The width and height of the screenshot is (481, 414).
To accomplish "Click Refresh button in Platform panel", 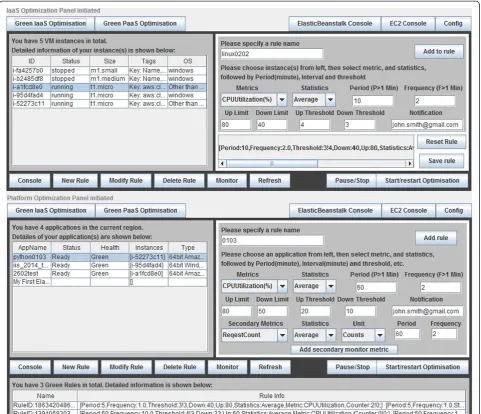I will click(270, 367).
